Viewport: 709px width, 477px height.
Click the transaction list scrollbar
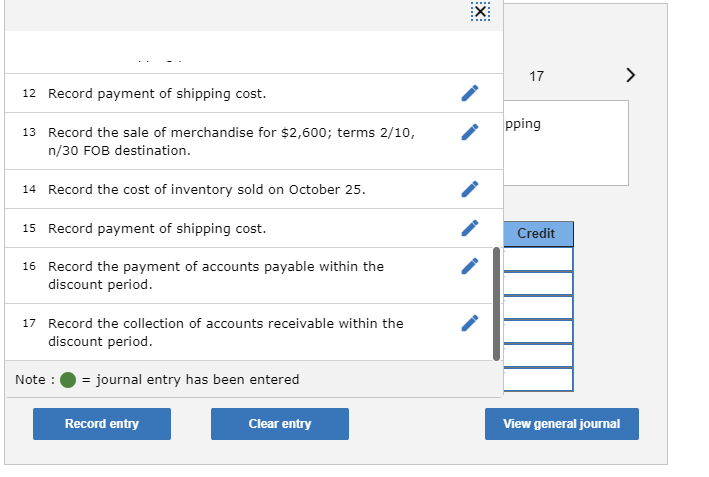(496, 303)
